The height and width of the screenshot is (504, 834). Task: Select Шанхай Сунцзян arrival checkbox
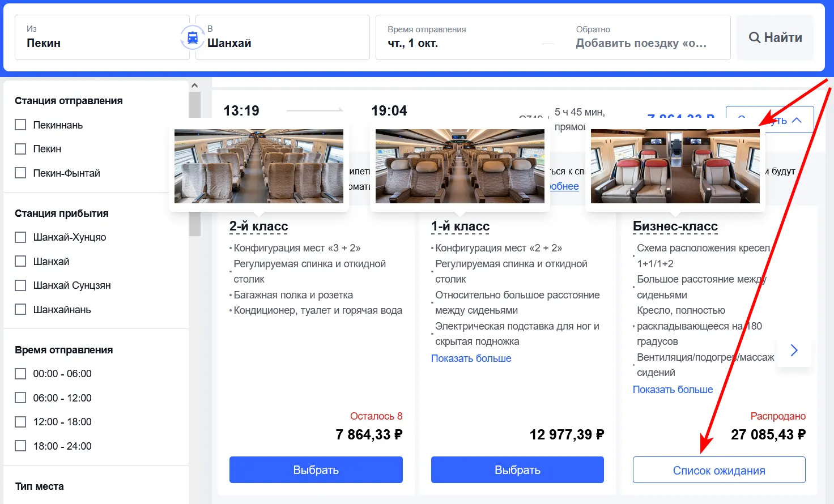(x=20, y=285)
